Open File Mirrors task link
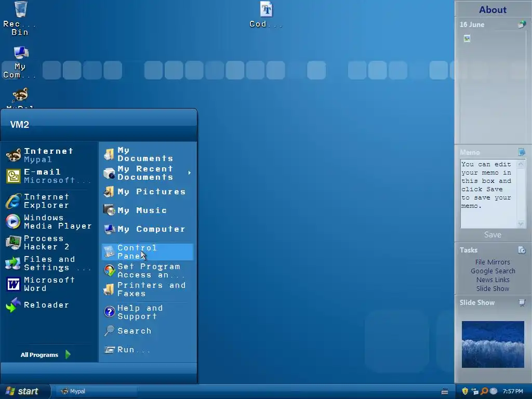The width and height of the screenshot is (532, 399). [x=493, y=262]
